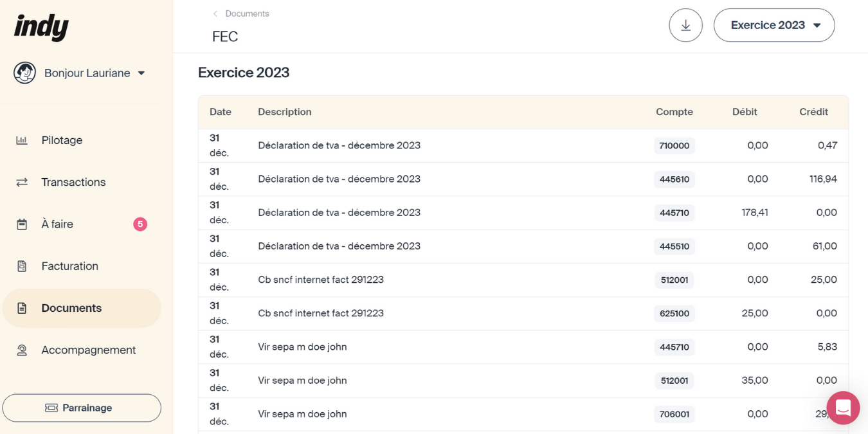The width and height of the screenshot is (868, 434).
Task: Select account tag 710000
Action: (x=674, y=146)
